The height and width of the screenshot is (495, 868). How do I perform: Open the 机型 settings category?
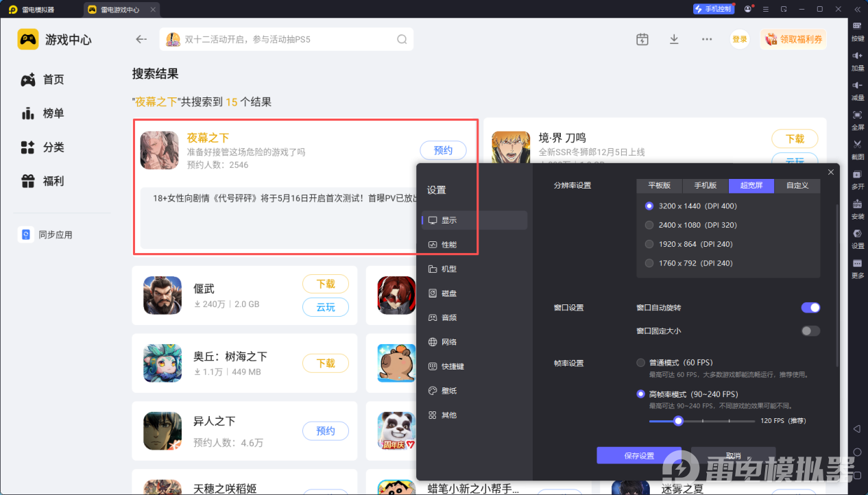point(474,269)
